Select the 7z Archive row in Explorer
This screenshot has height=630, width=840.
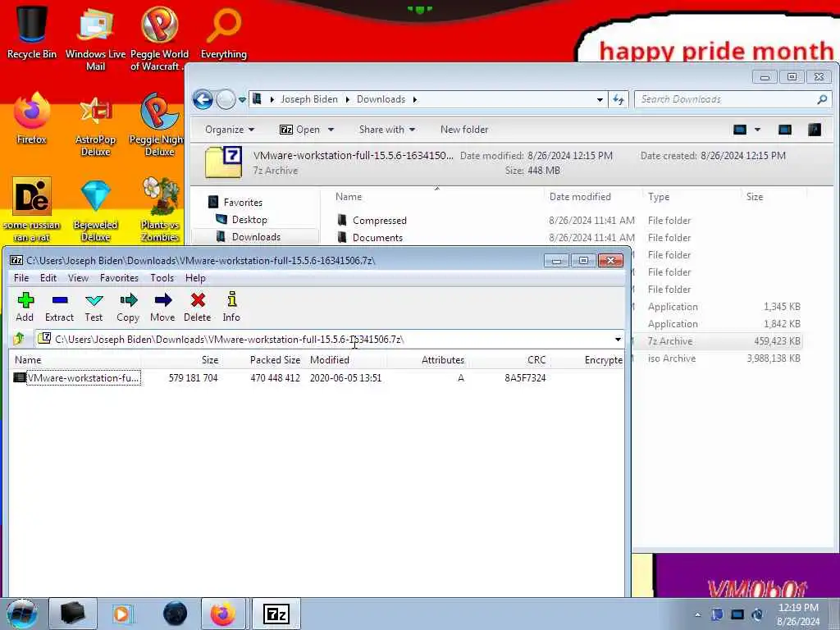717,341
